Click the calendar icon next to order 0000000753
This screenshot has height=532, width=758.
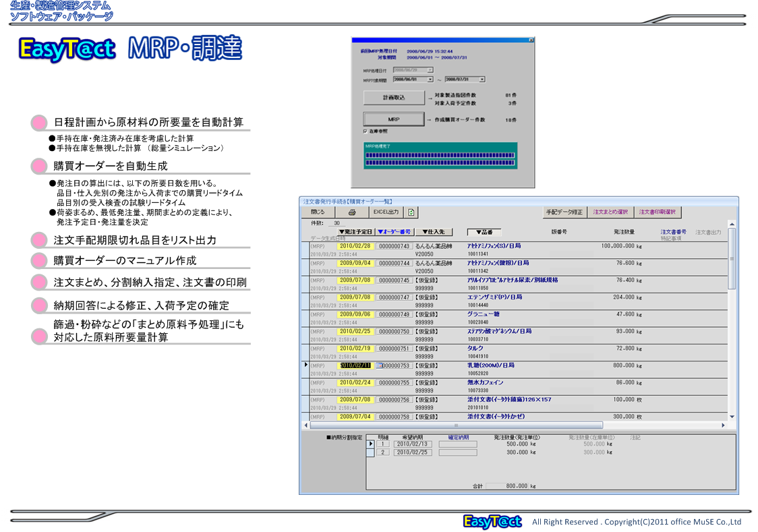379,365
